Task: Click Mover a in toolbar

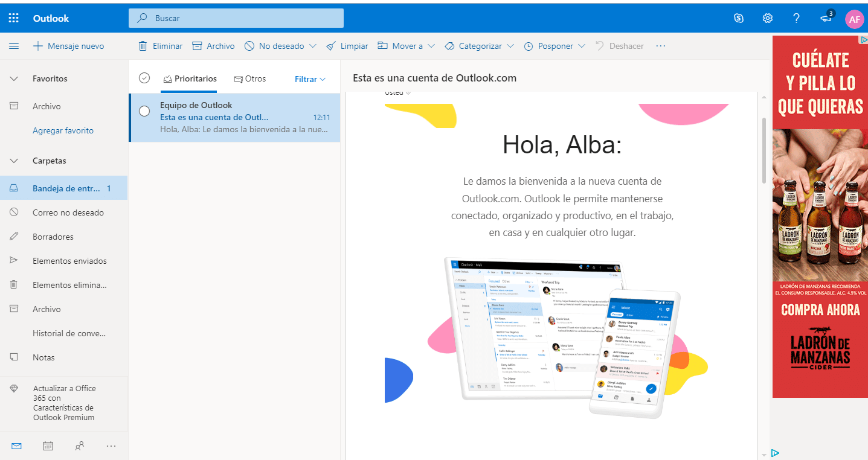Action: (x=401, y=46)
